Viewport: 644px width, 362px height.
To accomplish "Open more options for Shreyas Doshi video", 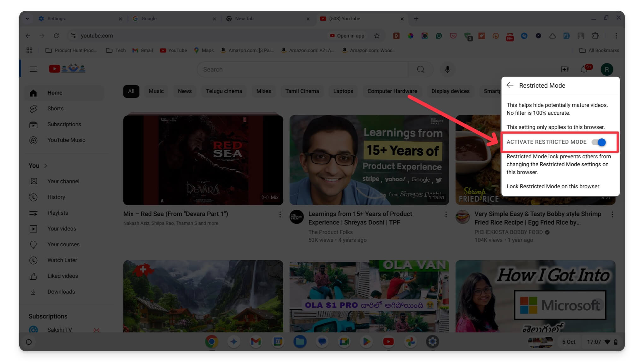I will tap(446, 214).
